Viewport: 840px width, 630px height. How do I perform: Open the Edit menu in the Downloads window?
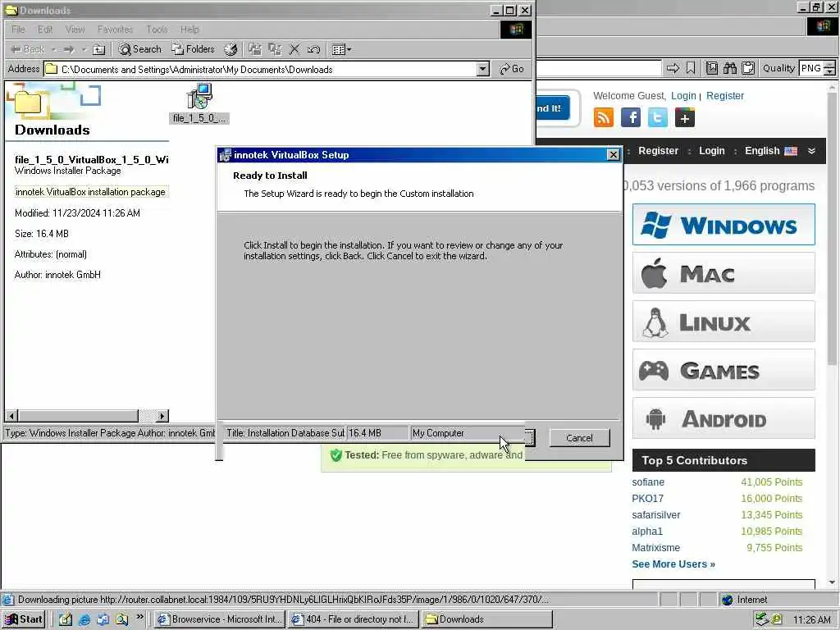click(45, 30)
